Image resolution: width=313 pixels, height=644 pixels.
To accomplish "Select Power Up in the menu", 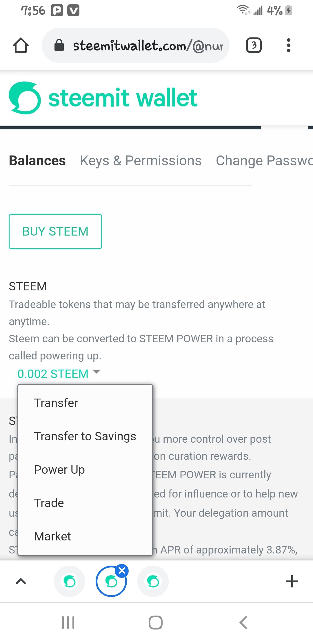I will pos(59,470).
